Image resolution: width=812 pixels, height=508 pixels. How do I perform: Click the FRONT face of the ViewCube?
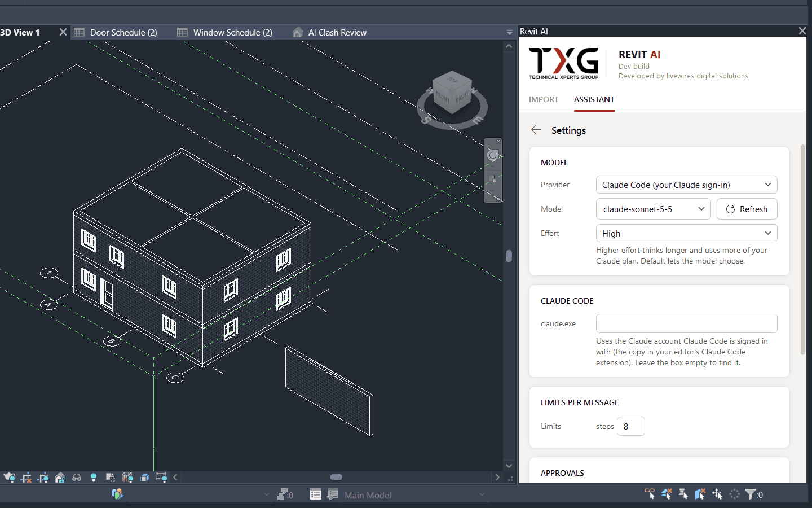tap(443, 98)
